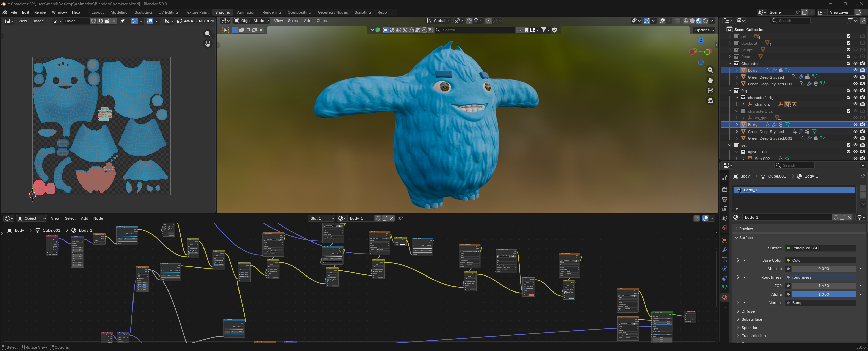
Task: Click the Principled BSDF surface shader button
Action: [x=820, y=248]
